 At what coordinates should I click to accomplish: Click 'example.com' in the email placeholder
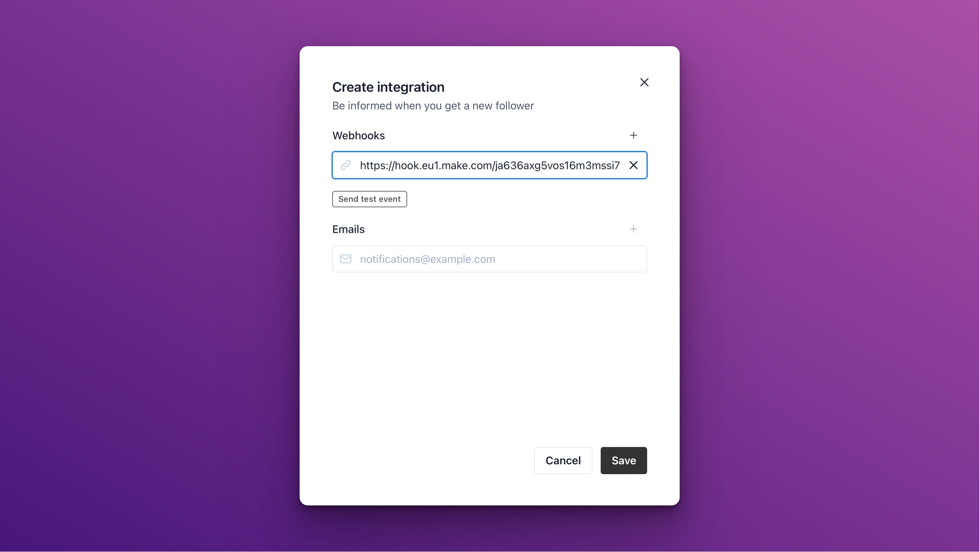pos(462,259)
